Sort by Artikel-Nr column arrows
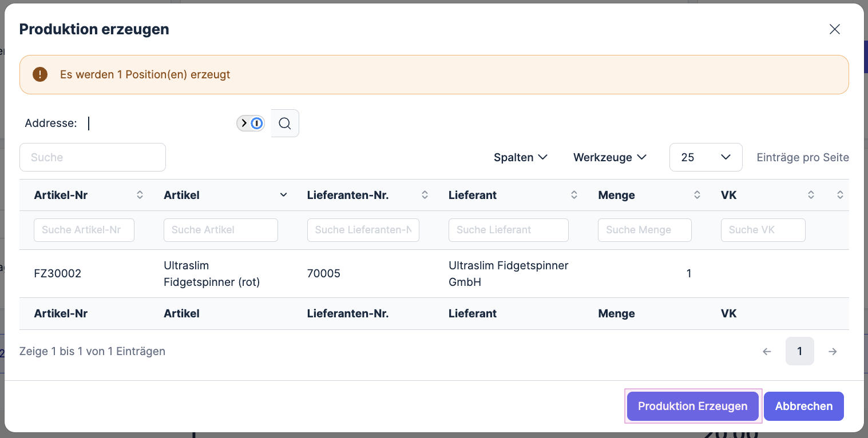 (140, 195)
